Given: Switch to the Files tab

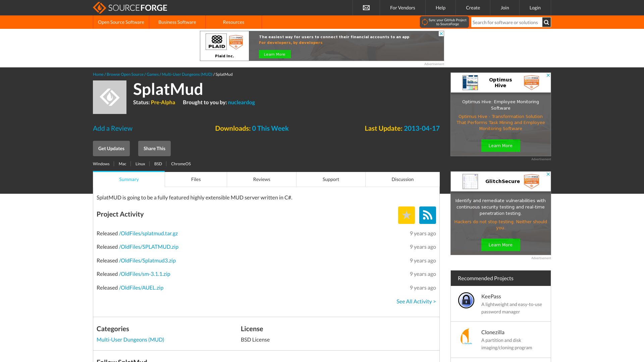Looking at the screenshot, I should pos(196,179).
